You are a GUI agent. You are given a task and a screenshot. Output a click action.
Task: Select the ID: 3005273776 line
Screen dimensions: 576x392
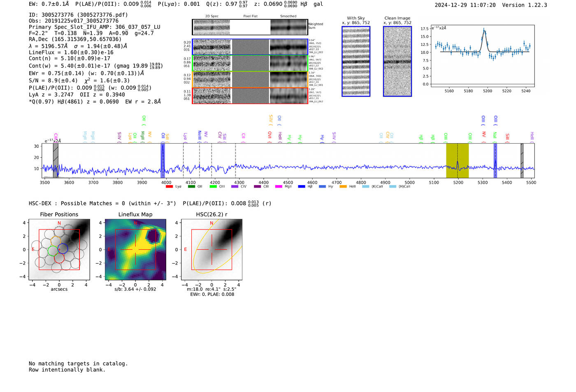tap(78, 15)
